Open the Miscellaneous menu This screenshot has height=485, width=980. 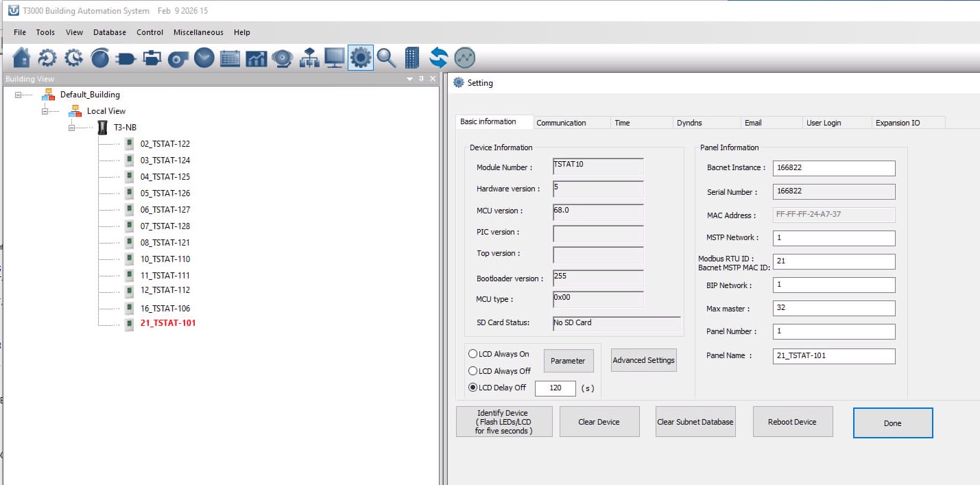click(198, 32)
